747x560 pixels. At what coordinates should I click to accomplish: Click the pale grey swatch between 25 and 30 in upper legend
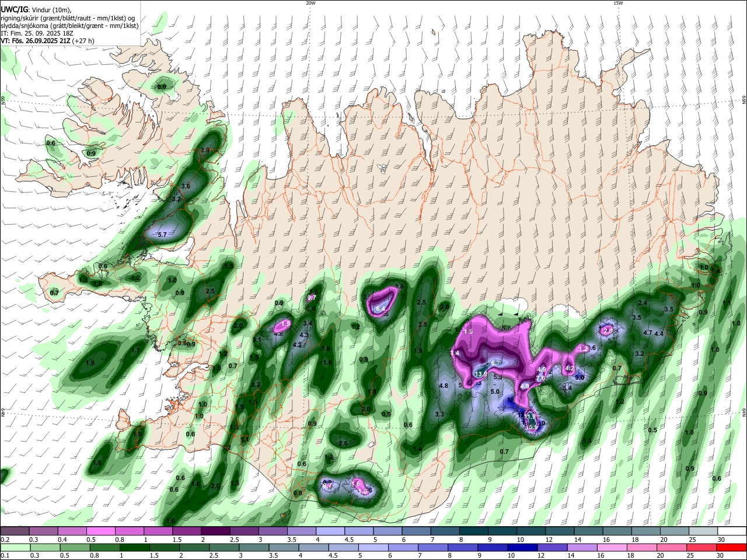pyautogui.click(x=703, y=531)
